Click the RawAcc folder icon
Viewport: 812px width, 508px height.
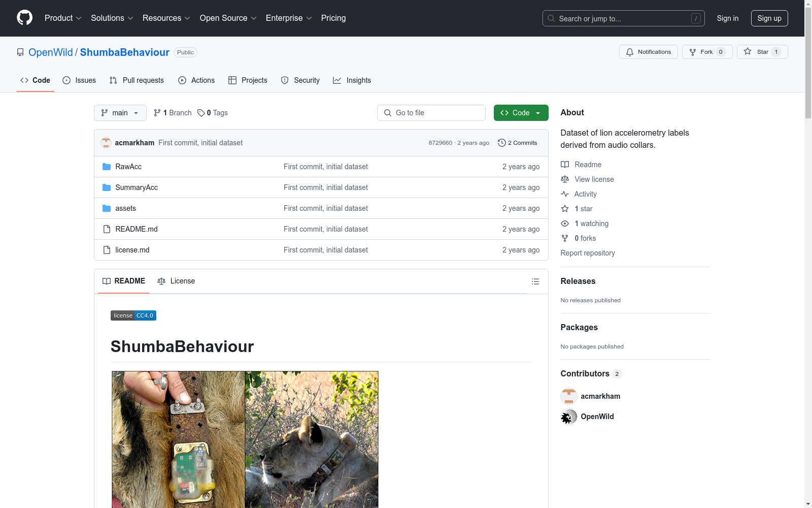[107, 167]
